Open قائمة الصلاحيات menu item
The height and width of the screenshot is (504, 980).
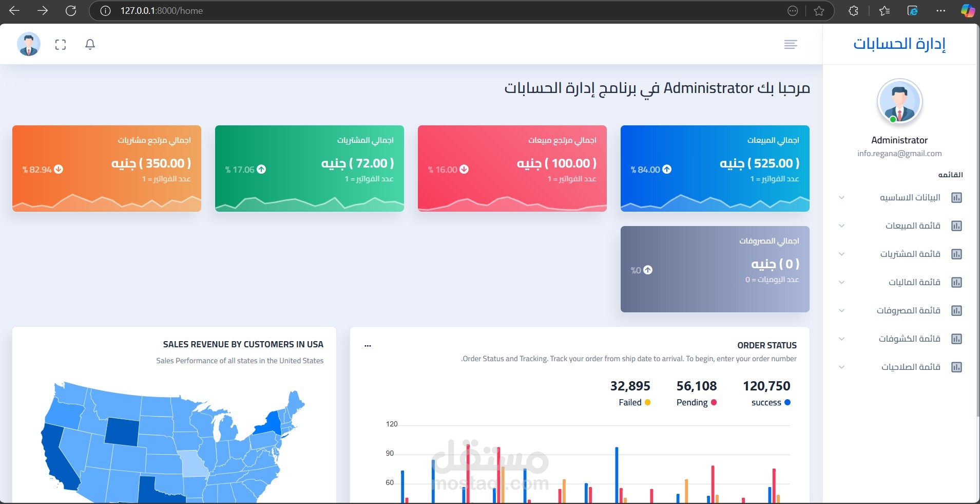click(899, 367)
